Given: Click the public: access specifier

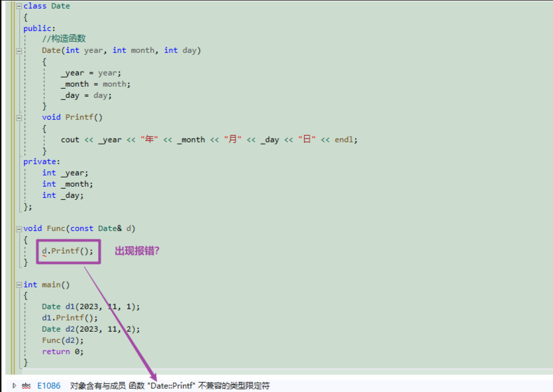Looking at the screenshot, I should pos(39,28).
